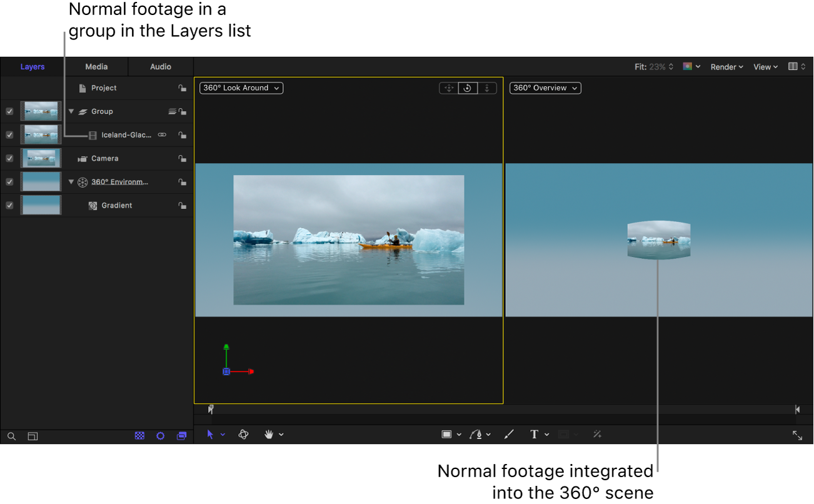Activate the 3D Transform tool
This screenshot has height=504, width=814.
(x=243, y=434)
